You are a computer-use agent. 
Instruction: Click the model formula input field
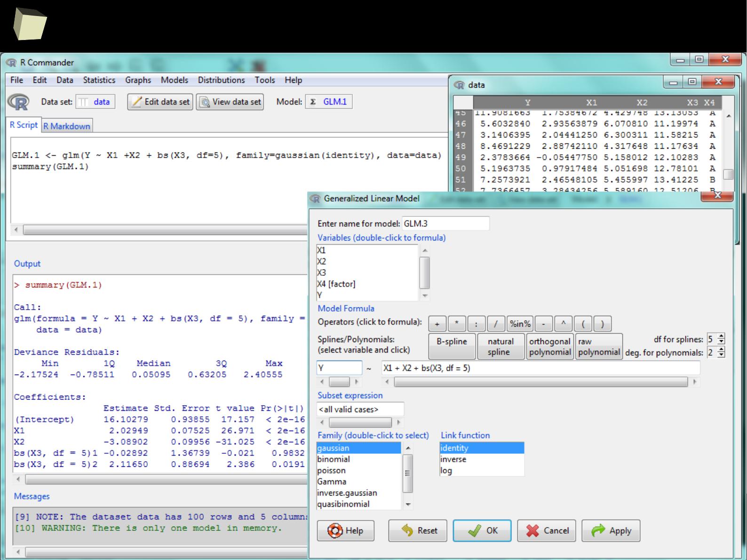[540, 368]
